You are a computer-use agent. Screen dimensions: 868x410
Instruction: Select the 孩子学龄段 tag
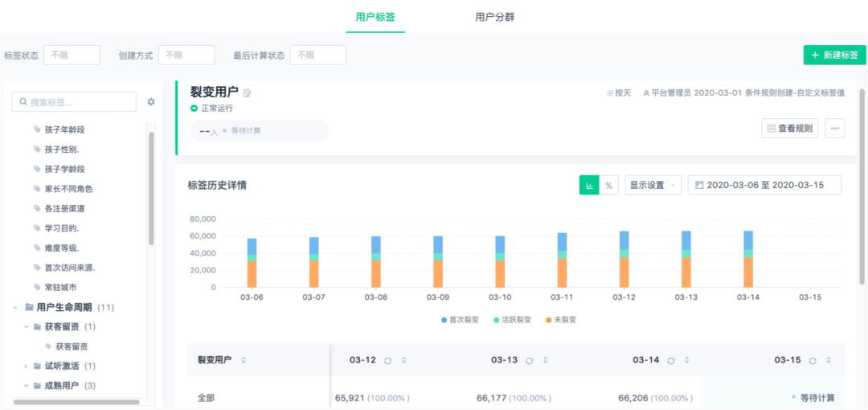tap(65, 169)
